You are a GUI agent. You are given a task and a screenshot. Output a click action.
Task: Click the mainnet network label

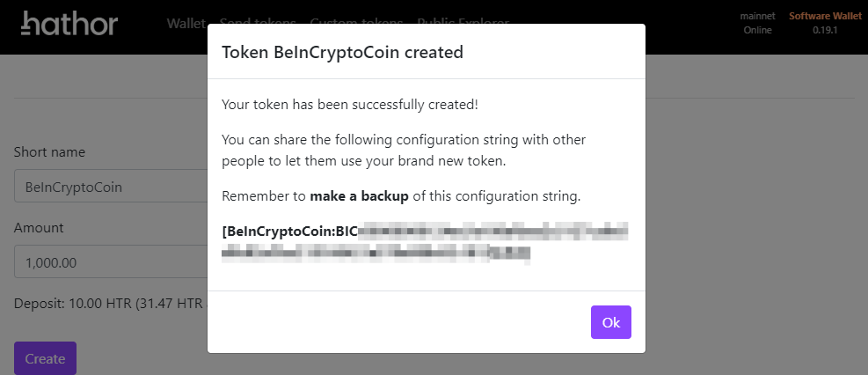pyautogui.click(x=756, y=16)
